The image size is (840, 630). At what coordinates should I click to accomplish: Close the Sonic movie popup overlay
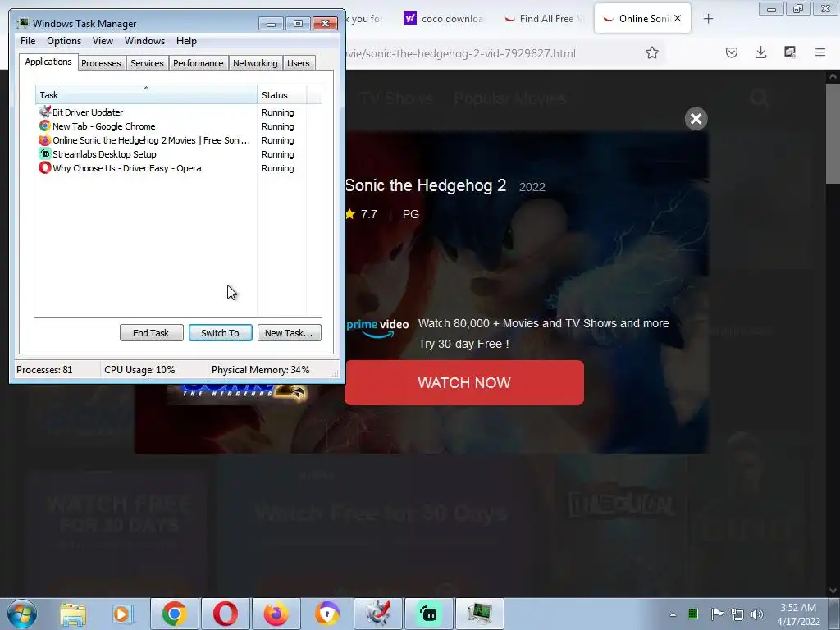696,118
